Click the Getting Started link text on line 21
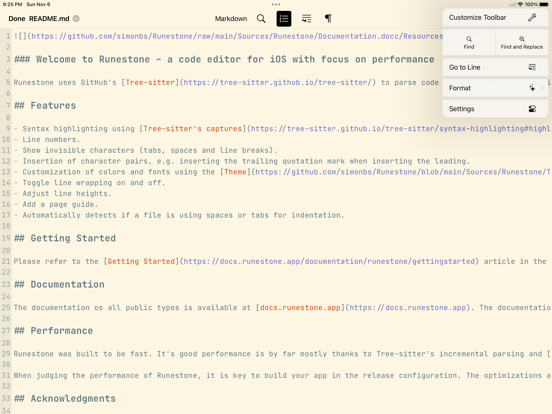Screen dimensions: 552x414 coord(141,262)
